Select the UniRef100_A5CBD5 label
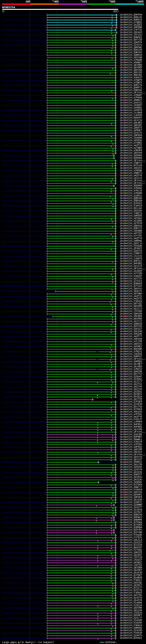146x644 pixels. pyautogui.click(x=131, y=316)
